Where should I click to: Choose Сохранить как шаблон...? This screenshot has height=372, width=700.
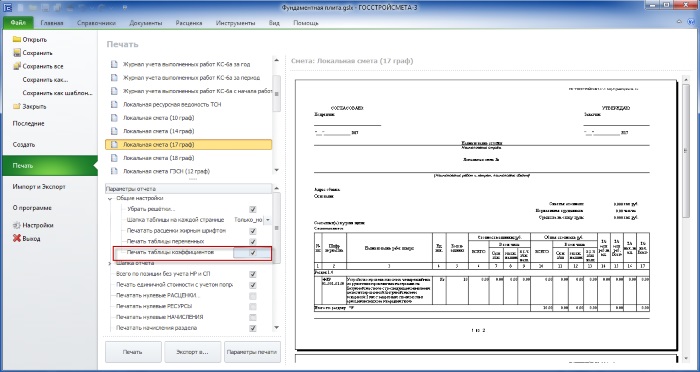[x=57, y=93]
